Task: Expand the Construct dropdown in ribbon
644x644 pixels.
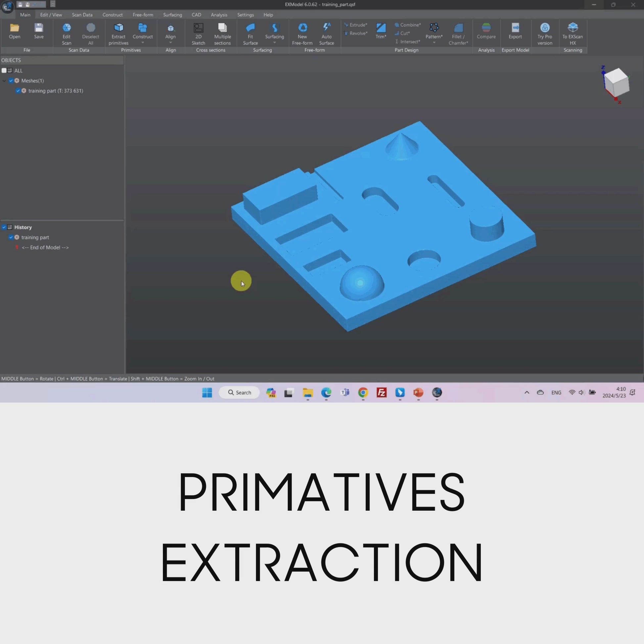Action: [143, 43]
